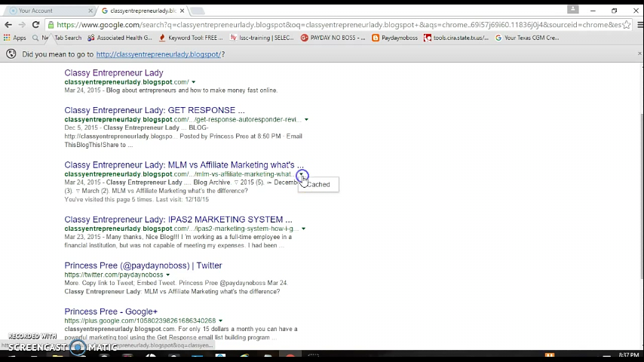644x362 pixels.
Task: Open the Chrome menu icon
Action: click(x=640, y=25)
